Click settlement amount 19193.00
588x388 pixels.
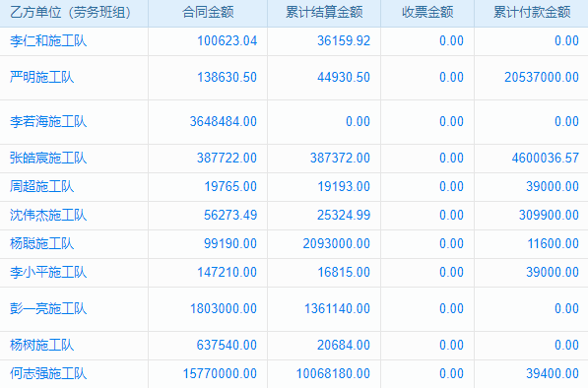345,186
